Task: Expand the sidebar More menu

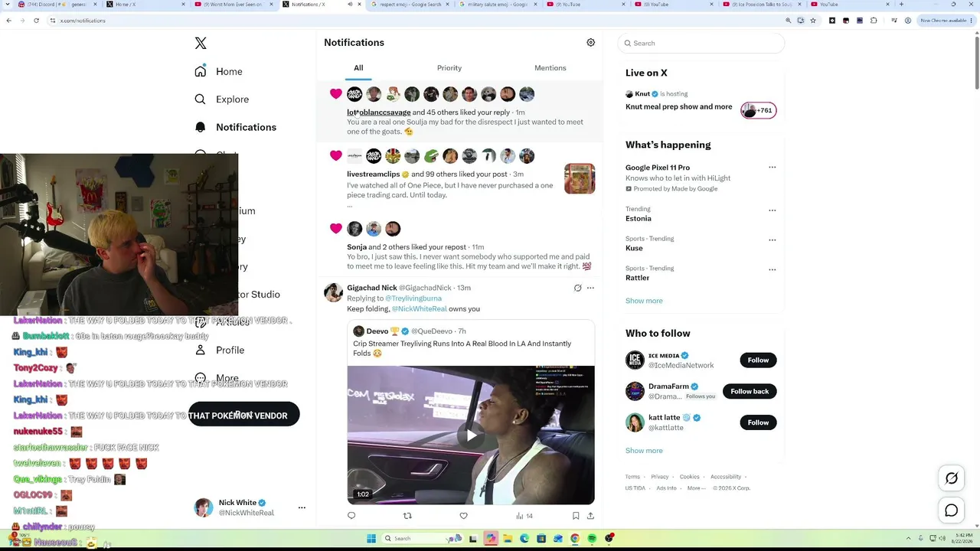Action: 217,378
